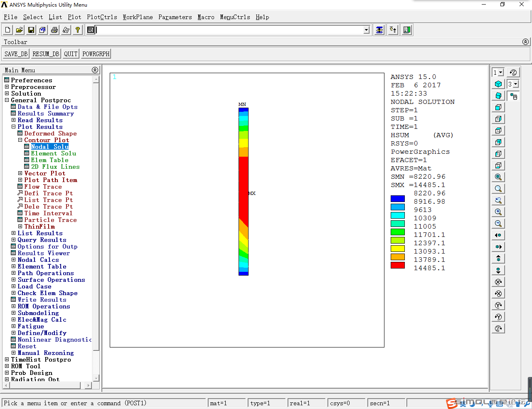Expand the List Results tree node

[x=13, y=233]
